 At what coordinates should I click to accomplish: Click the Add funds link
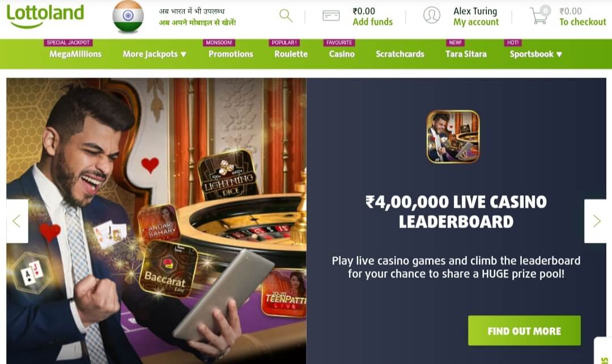[x=373, y=22]
